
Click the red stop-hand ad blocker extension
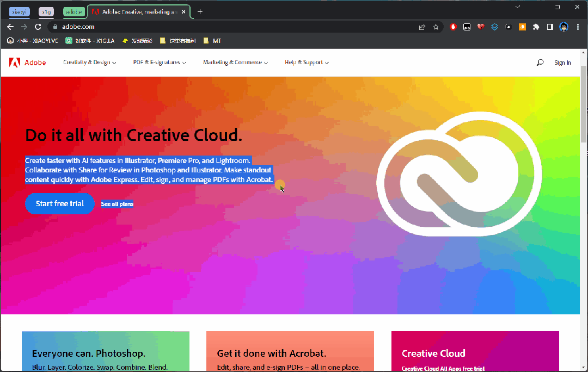point(453,27)
